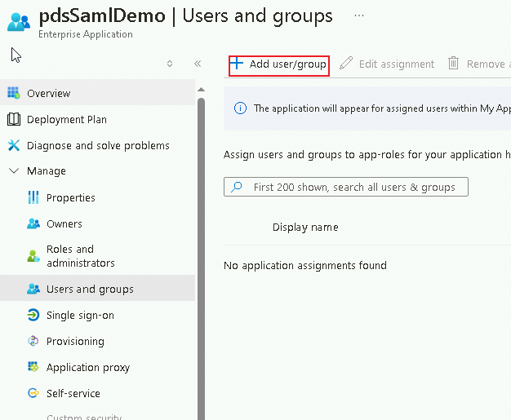This screenshot has width=511, height=420.
Task: Open the Provisioning page
Action: [x=75, y=341]
